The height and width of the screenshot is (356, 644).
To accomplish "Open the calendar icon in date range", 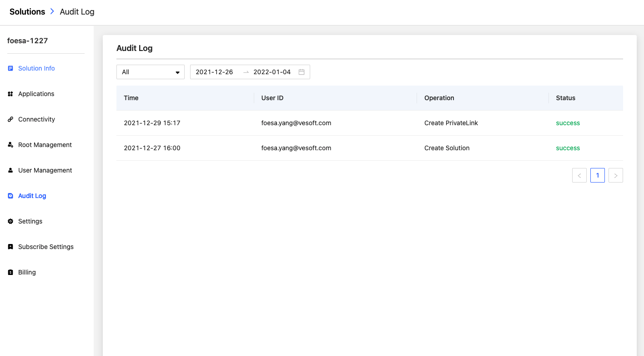I will click(301, 72).
